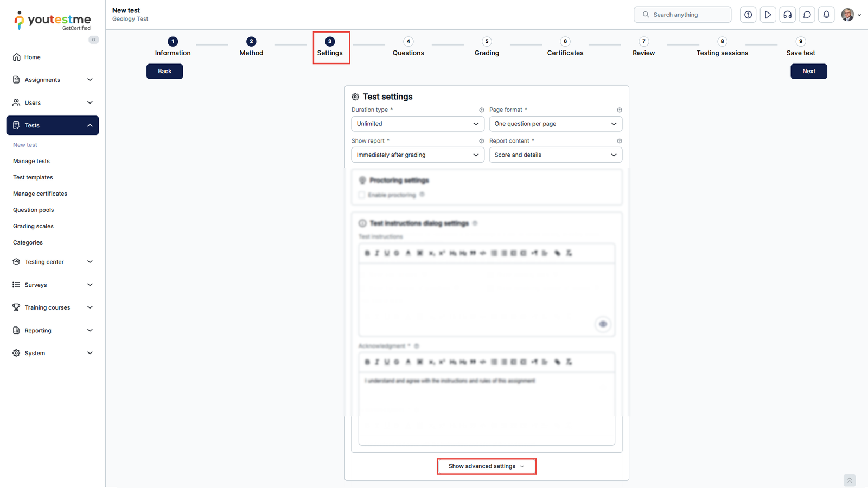Open the chat messages icon
The width and height of the screenshot is (868, 488).
pos(807,15)
